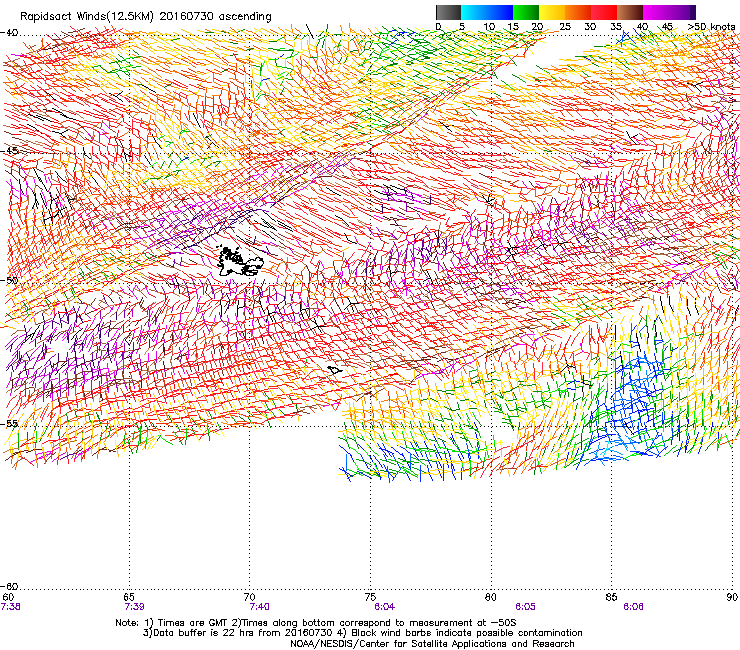
Task: Click the '85' longitude label
Action: tap(611, 597)
